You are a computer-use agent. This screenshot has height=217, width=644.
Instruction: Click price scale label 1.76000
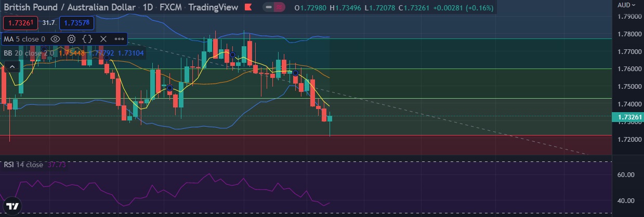[x=627, y=69]
